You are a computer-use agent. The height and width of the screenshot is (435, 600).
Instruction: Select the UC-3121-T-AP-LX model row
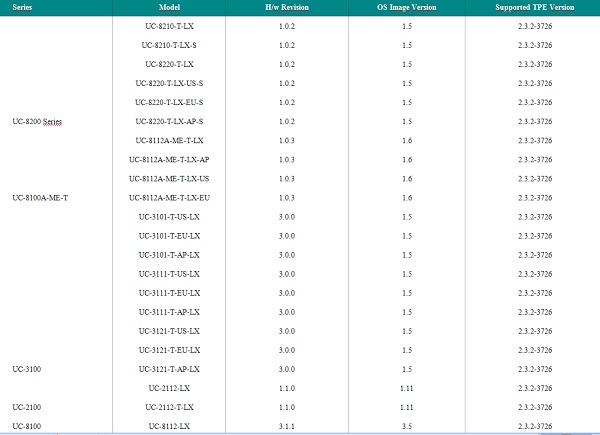169,369
